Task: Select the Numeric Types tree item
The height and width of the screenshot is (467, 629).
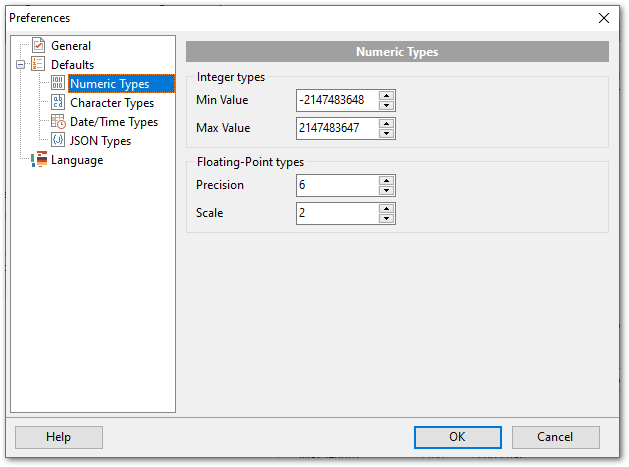Action: pyautogui.click(x=121, y=83)
